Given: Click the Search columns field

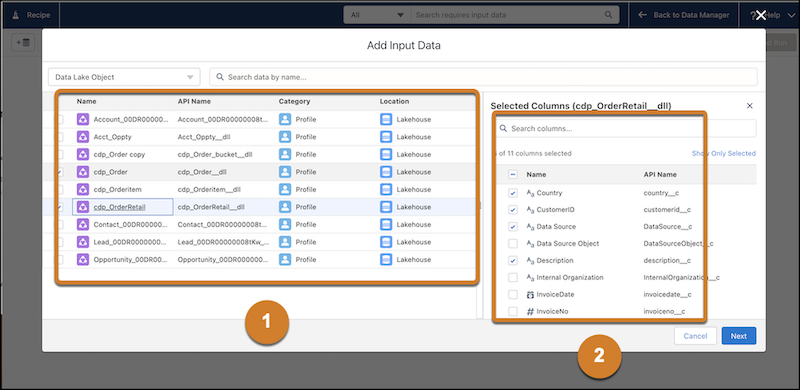Looking at the screenshot, I should pos(626,129).
